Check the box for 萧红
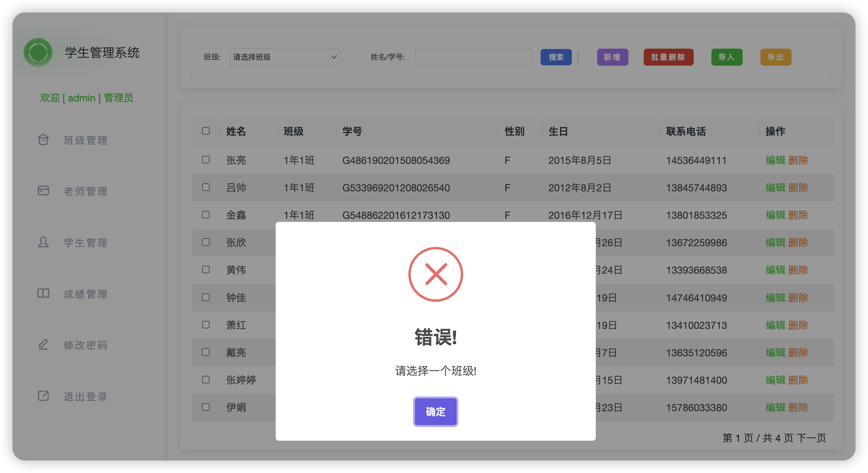 pyautogui.click(x=206, y=325)
